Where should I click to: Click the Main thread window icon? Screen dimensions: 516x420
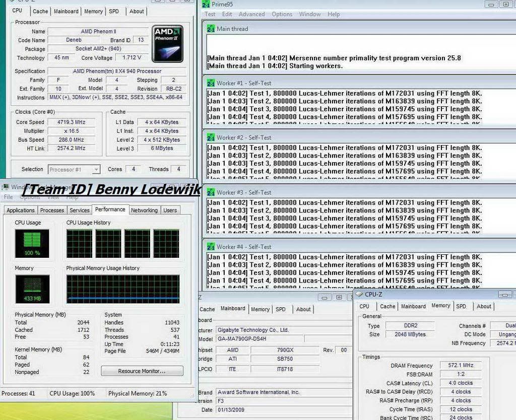pyautogui.click(x=211, y=29)
